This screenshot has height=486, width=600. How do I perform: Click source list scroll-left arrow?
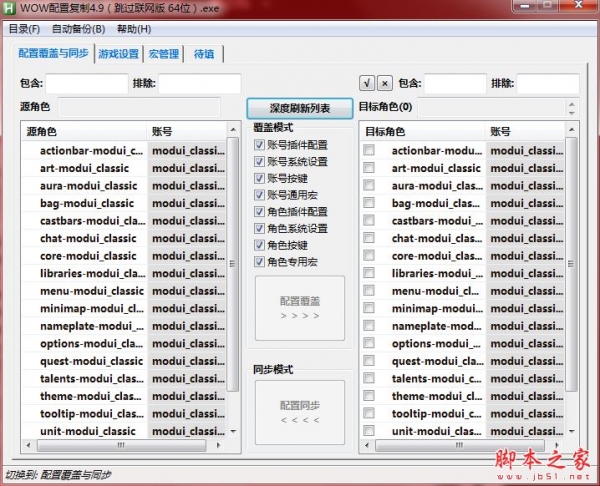[x=28, y=445]
